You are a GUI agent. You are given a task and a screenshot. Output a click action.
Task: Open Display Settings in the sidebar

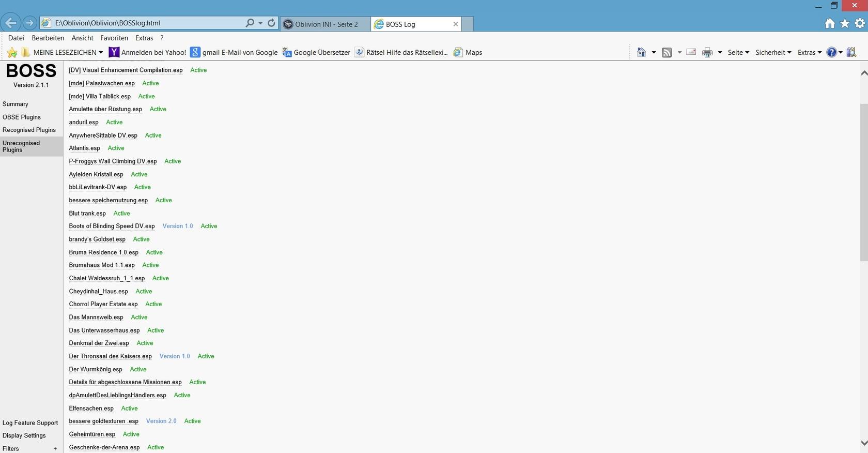pyautogui.click(x=24, y=435)
